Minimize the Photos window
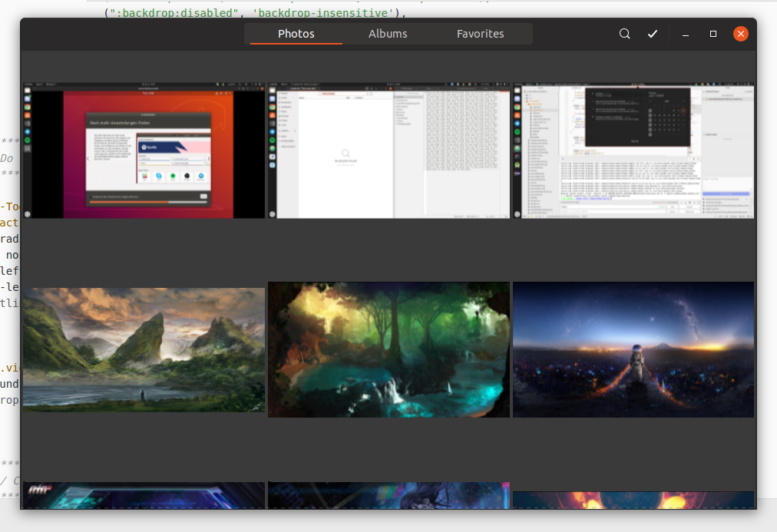Image resolution: width=777 pixels, height=532 pixels. [x=686, y=35]
